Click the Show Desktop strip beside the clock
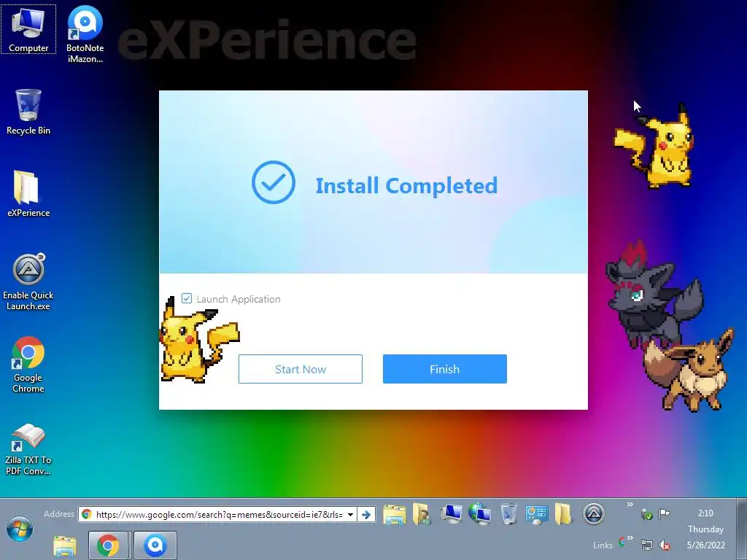747x560 pixels. click(x=742, y=529)
